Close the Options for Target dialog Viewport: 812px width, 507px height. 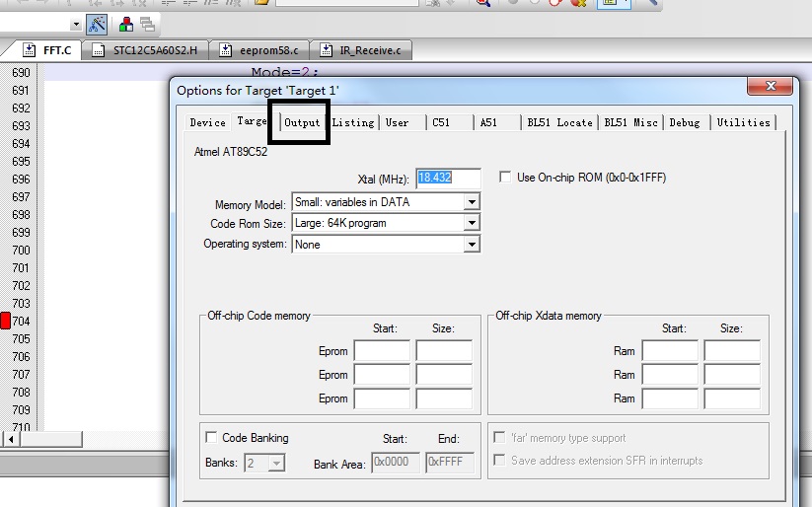(770, 86)
